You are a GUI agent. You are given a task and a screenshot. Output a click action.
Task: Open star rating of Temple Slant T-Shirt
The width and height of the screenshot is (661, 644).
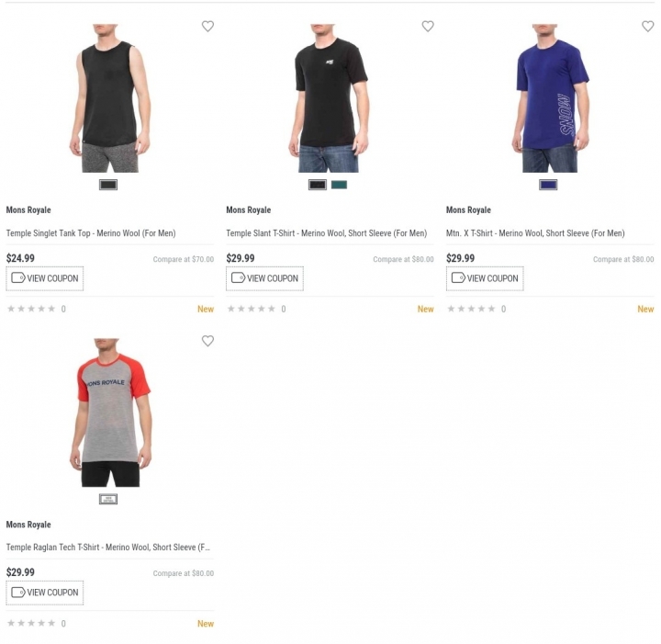(252, 309)
